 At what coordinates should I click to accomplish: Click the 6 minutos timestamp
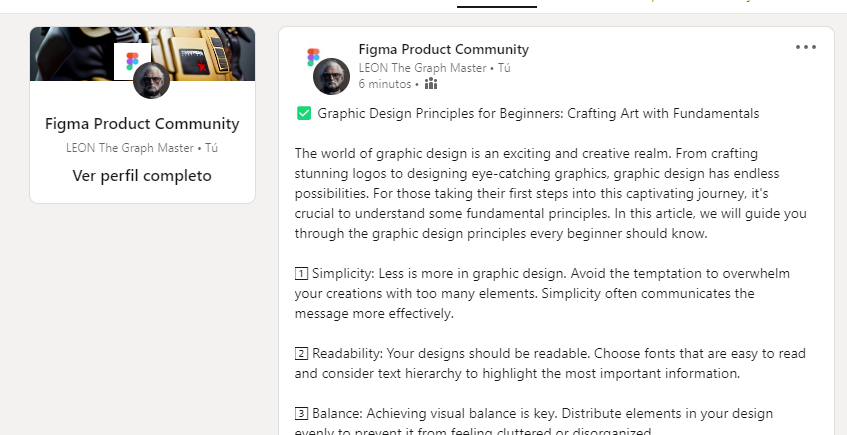(385, 84)
